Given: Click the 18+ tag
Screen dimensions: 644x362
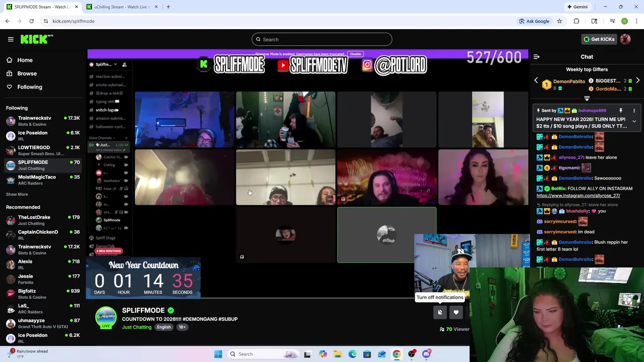Looking at the screenshot, I should [x=182, y=327].
